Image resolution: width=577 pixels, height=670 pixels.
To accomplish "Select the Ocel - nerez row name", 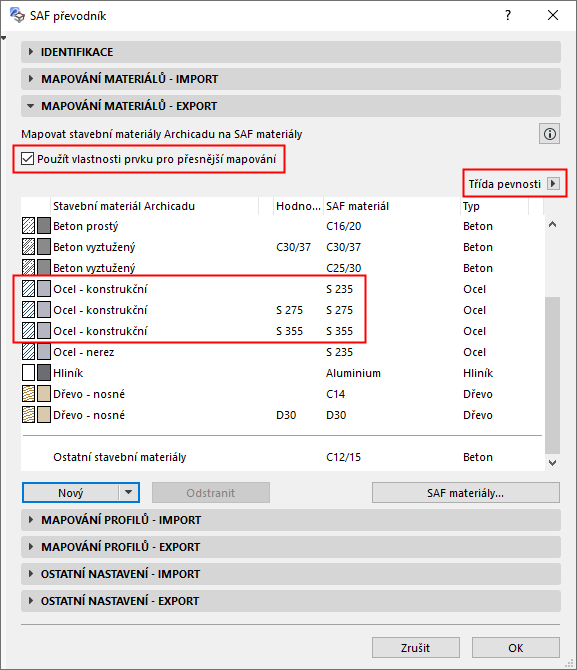I will [x=84, y=352].
